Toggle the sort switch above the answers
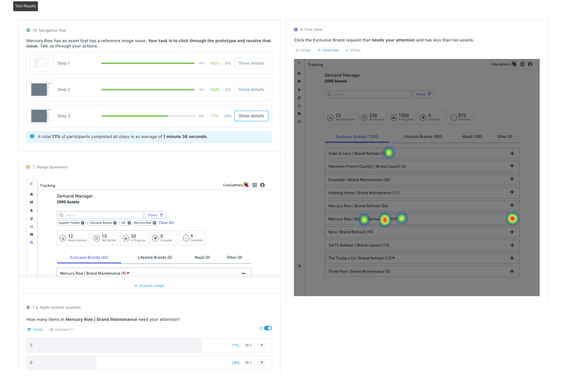Screen dimensions: 566x392 point(268,328)
